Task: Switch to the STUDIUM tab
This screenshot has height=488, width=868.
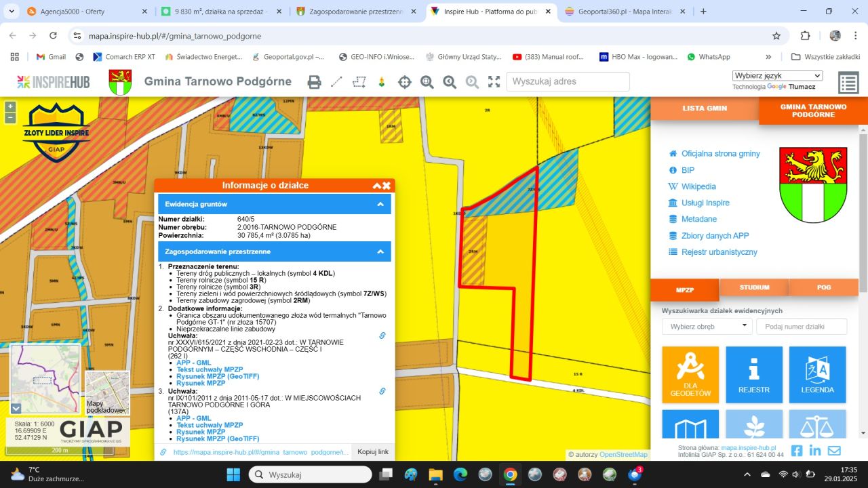Action: [755, 287]
